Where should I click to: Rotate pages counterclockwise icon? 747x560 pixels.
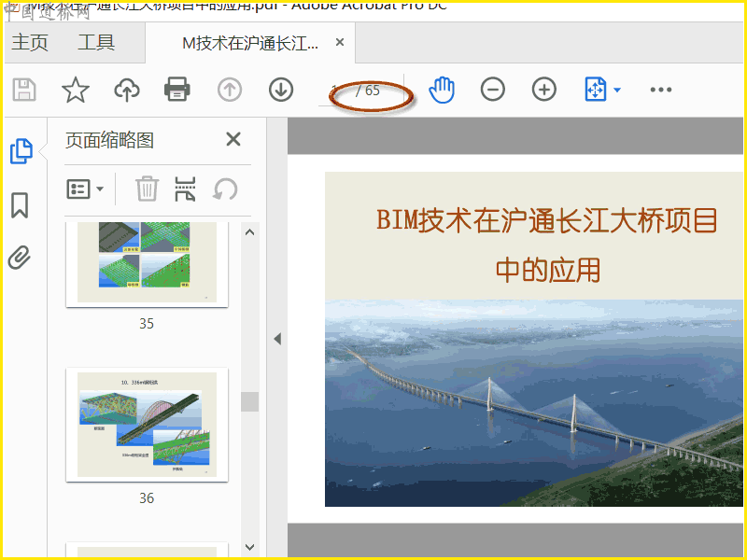click(225, 189)
